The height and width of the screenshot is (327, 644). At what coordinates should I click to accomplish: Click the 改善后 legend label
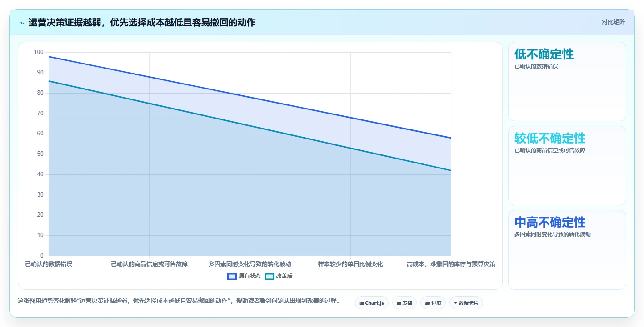pos(284,276)
